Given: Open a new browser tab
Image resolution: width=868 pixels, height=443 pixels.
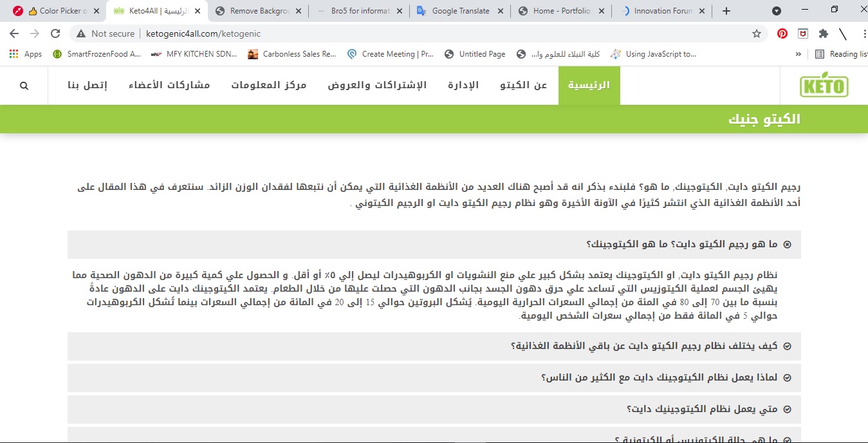Looking at the screenshot, I should 726,11.
